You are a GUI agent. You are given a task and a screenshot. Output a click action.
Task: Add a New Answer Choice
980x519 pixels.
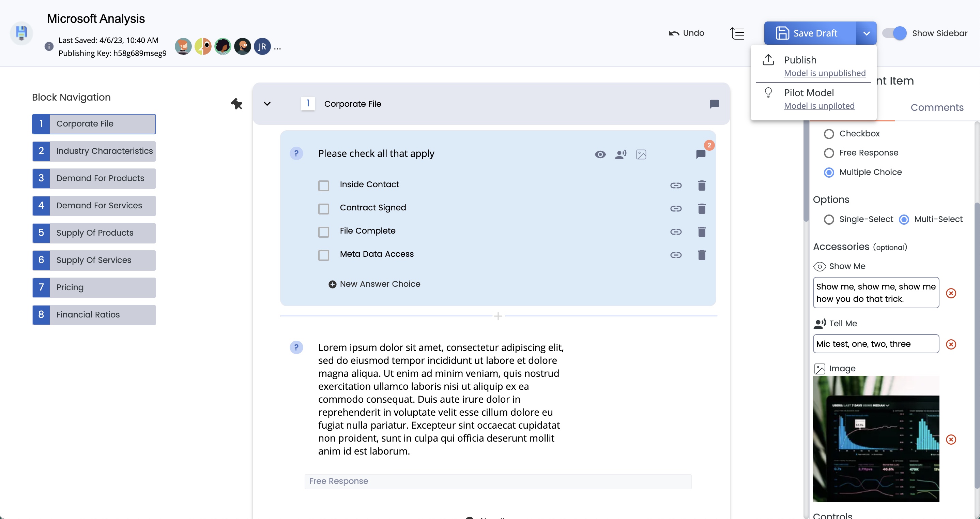click(374, 284)
